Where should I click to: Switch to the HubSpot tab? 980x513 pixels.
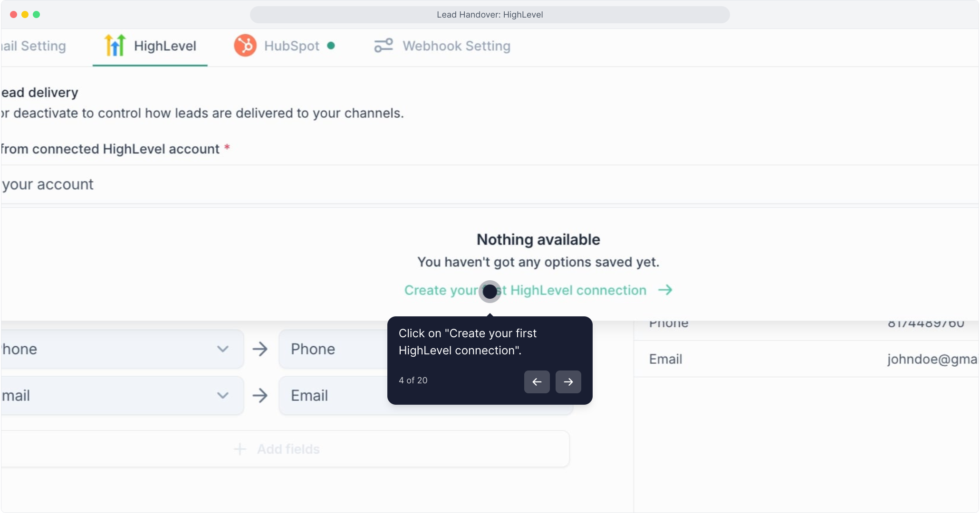pos(291,46)
